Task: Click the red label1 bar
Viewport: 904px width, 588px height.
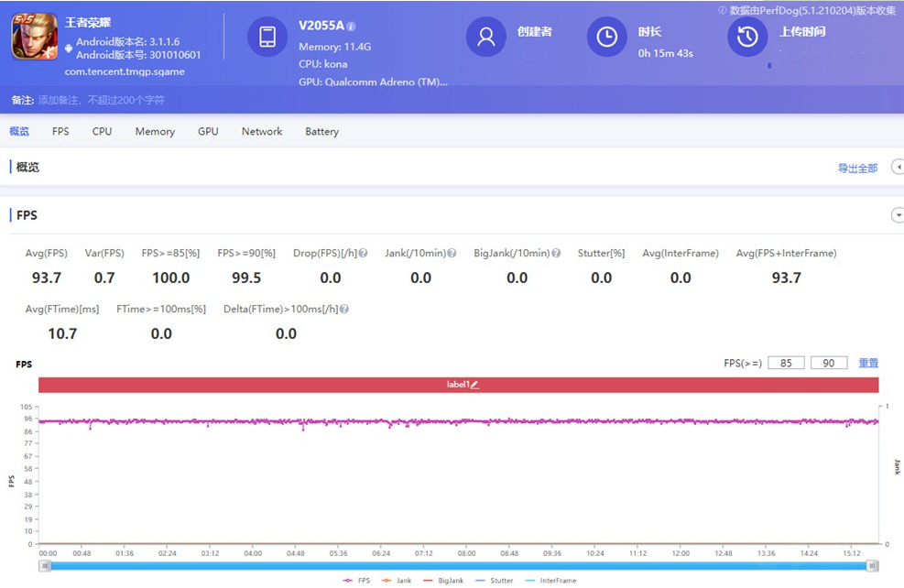Action: pos(458,385)
